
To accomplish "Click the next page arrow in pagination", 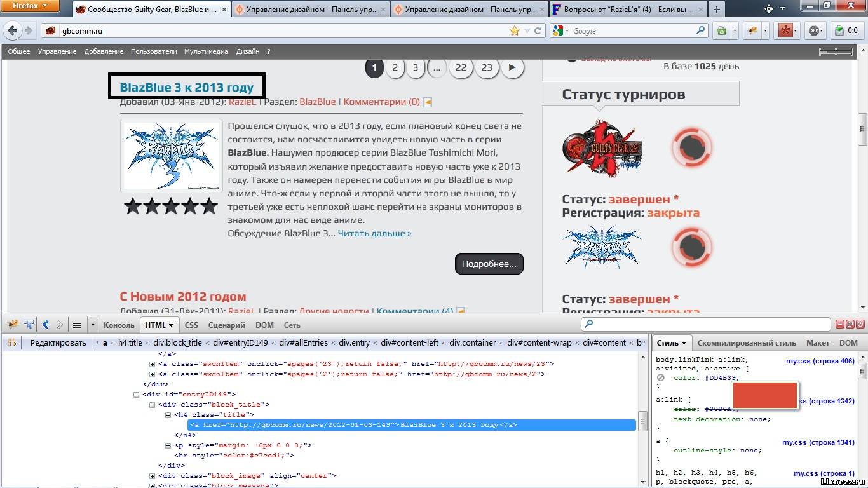I will (513, 67).
